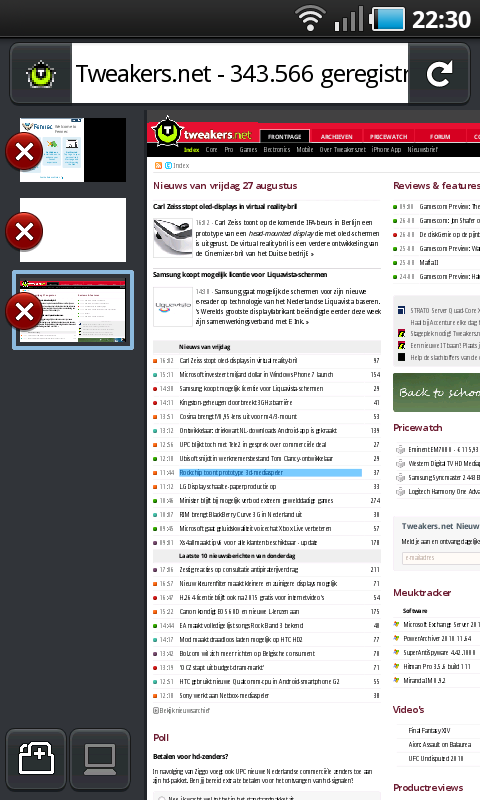Open Kingston-geheugen doorbreekt 3GHz-barrière row
The height and width of the screenshot is (800, 480).
coord(236,403)
